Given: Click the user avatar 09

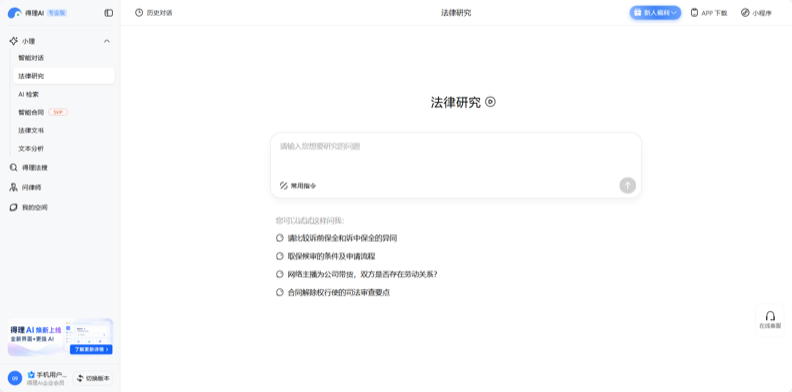Looking at the screenshot, I should [x=15, y=378].
